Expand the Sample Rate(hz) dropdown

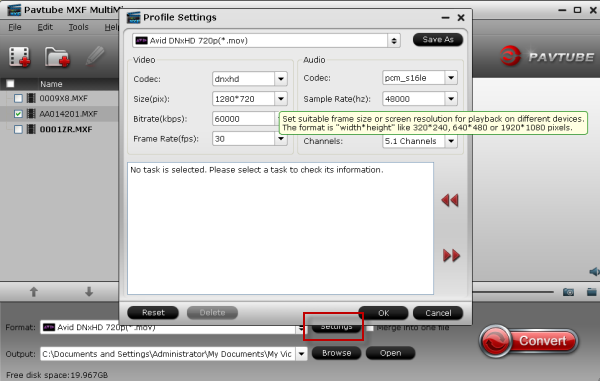(451, 99)
